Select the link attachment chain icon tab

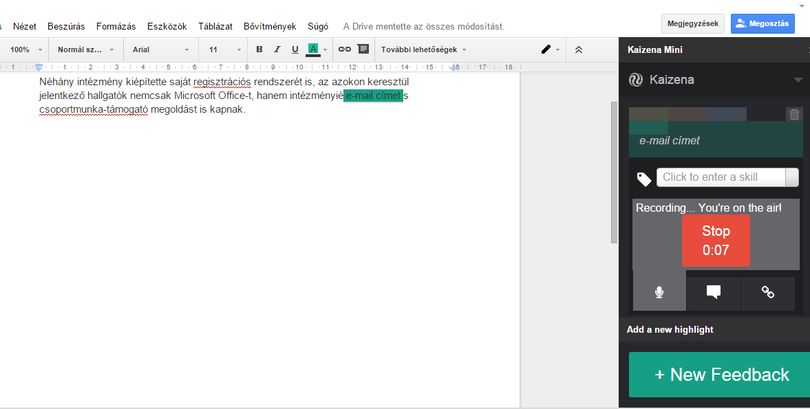pos(768,292)
